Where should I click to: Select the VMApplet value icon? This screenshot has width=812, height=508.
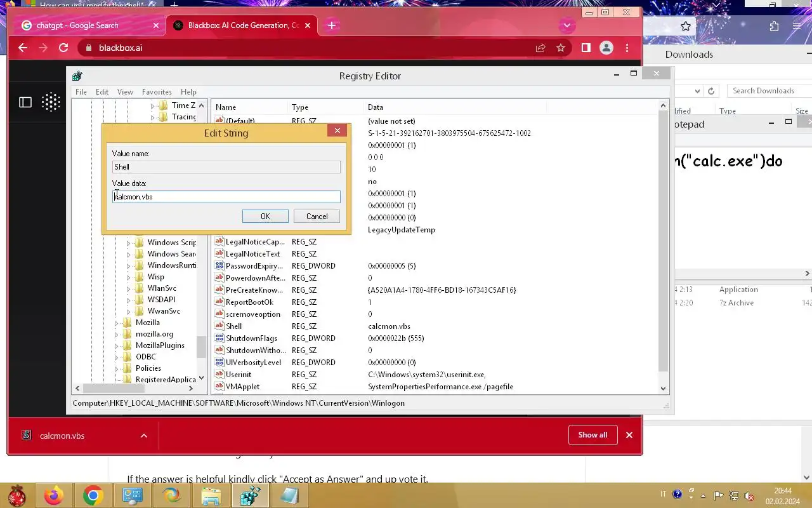click(219, 387)
